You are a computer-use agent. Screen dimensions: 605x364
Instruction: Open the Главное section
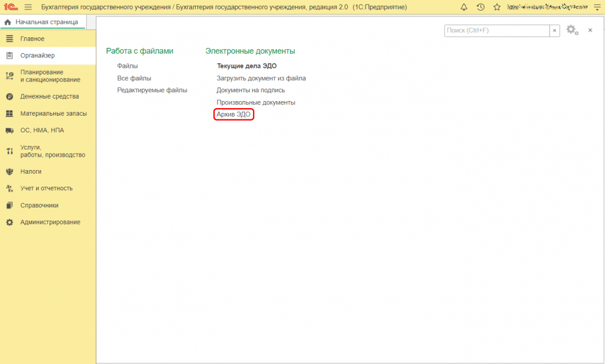32,38
